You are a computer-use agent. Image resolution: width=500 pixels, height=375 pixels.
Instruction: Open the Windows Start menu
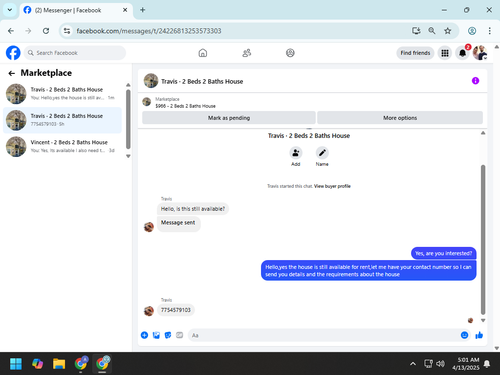pos(16,364)
